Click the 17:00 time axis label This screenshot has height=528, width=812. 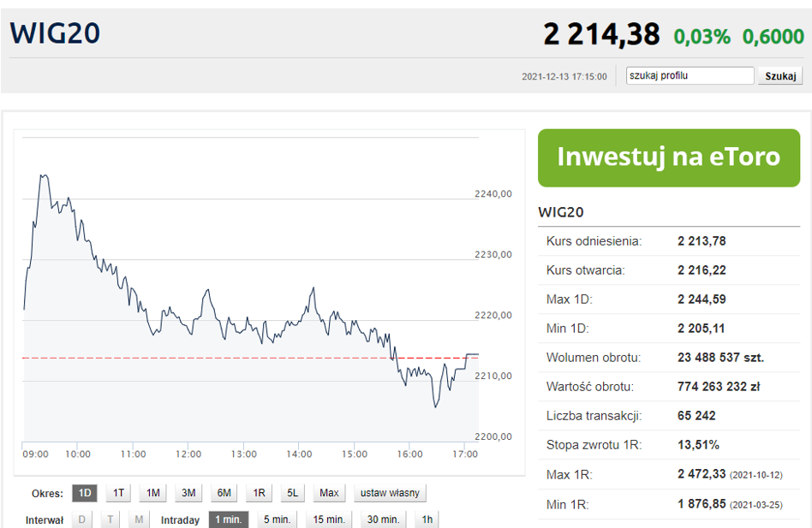click(464, 454)
